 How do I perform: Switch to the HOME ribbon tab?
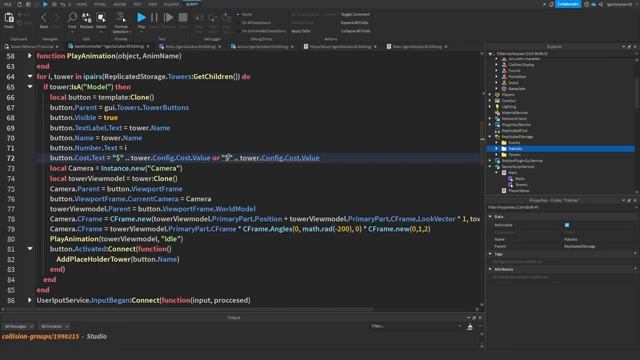click(82, 4)
